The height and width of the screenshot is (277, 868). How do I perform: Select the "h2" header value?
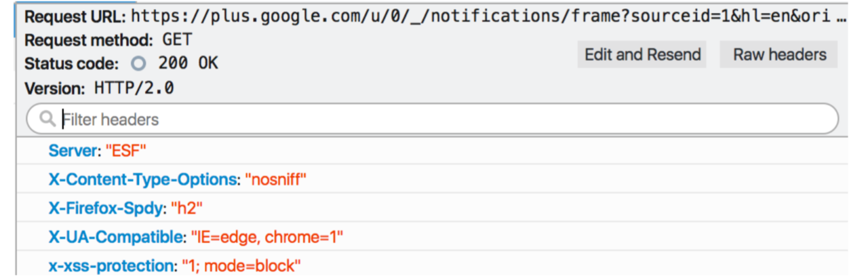coord(187,208)
